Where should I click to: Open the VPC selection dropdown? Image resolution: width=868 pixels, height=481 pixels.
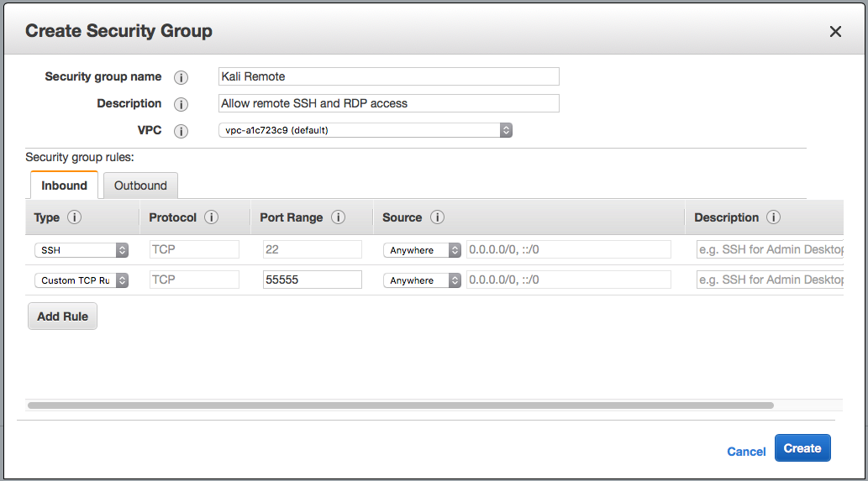click(x=365, y=130)
